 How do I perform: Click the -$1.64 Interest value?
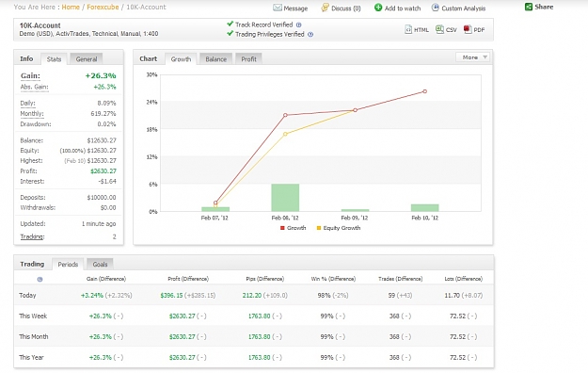point(107,182)
